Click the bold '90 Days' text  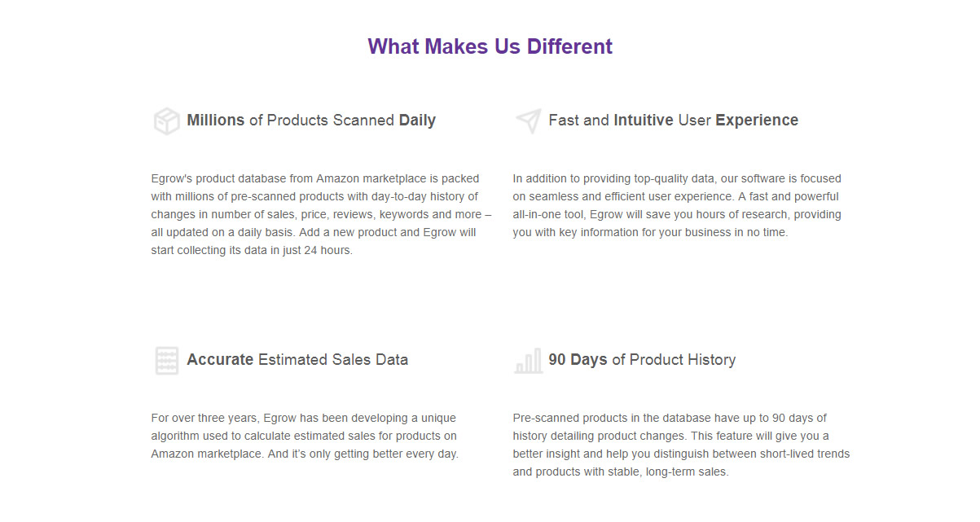point(578,360)
